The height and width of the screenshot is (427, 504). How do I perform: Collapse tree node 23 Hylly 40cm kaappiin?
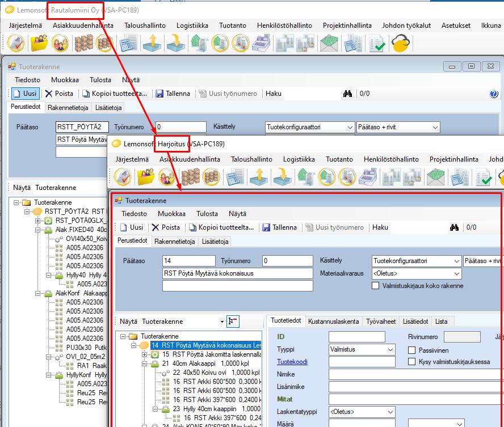(156, 409)
